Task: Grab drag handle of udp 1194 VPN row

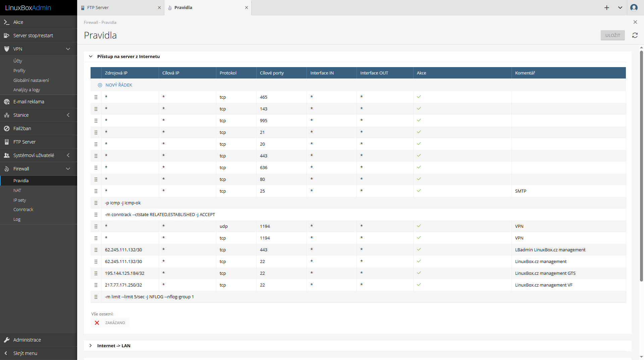Action: (96, 226)
